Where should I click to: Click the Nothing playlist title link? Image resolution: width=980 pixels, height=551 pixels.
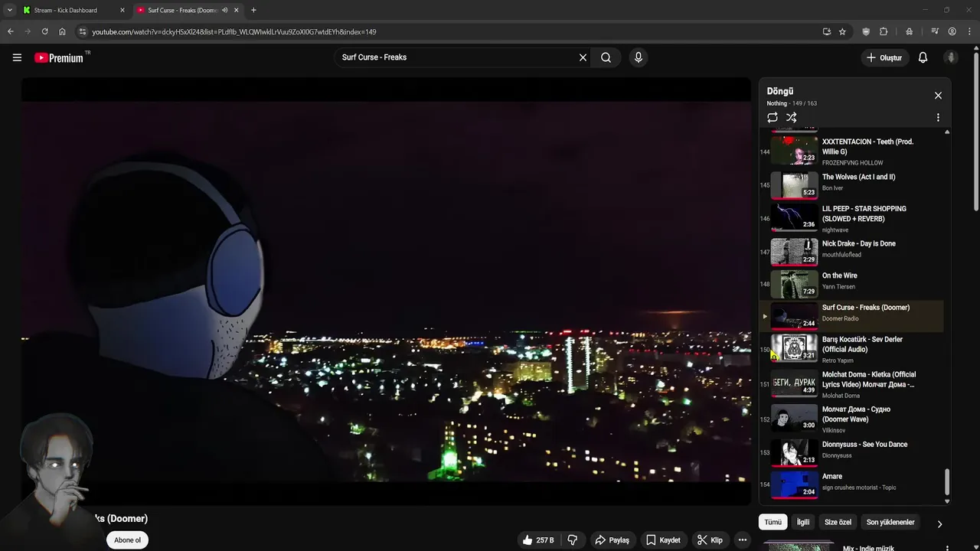click(x=776, y=103)
